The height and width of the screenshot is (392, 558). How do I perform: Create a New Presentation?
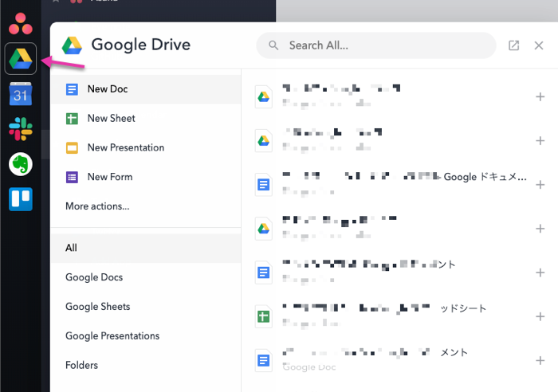click(x=146, y=147)
